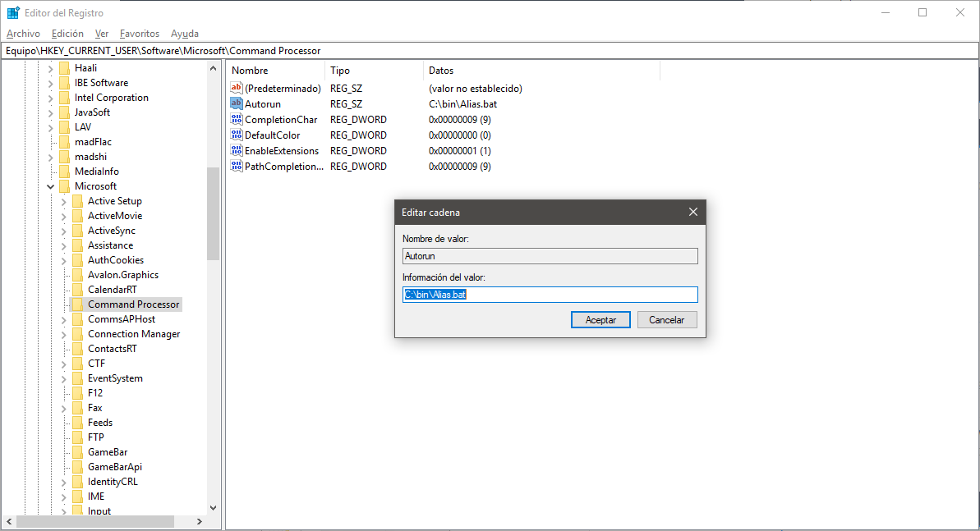Expand the CommsAPHost key
The width and height of the screenshot is (980, 531).
pyautogui.click(x=64, y=319)
